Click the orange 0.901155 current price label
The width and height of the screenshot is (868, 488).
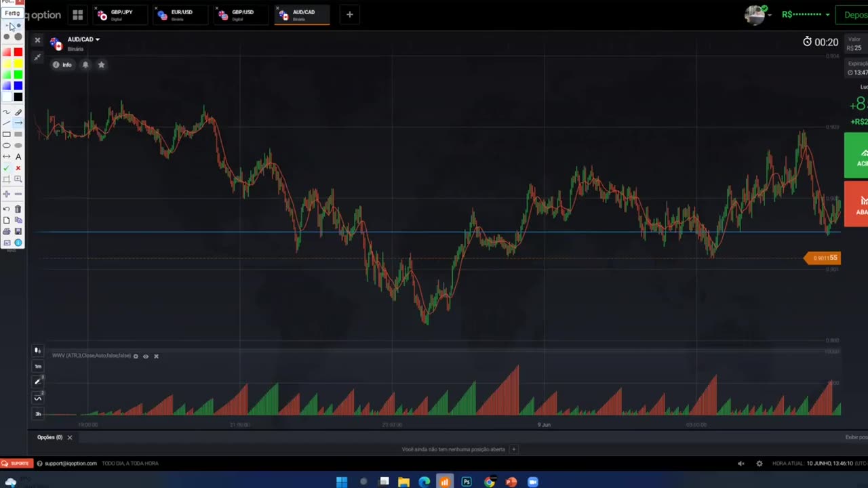click(822, 258)
